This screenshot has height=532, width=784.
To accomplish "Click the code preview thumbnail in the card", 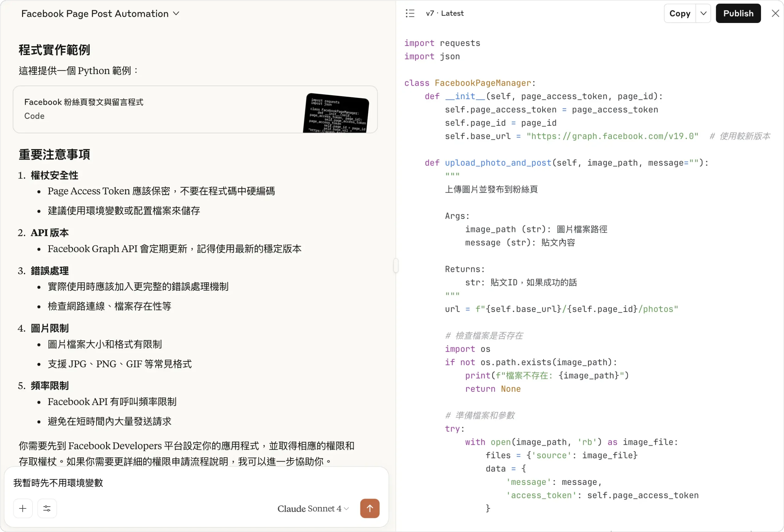I will click(x=336, y=113).
